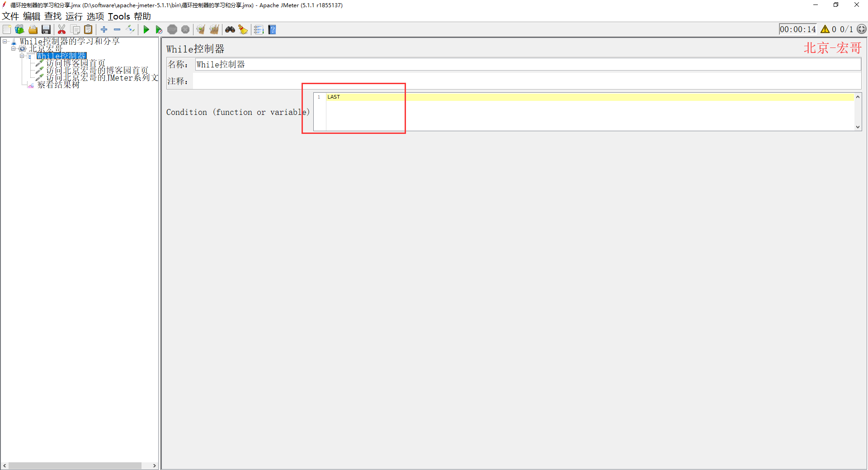Collapse the While控制器 tree node
Viewport: 868px width, 470px height.
tap(22, 56)
